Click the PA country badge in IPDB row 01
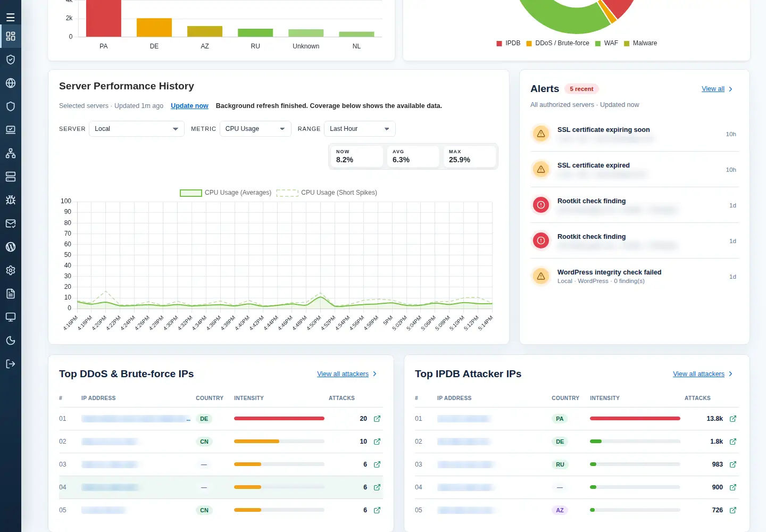 [x=560, y=419]
